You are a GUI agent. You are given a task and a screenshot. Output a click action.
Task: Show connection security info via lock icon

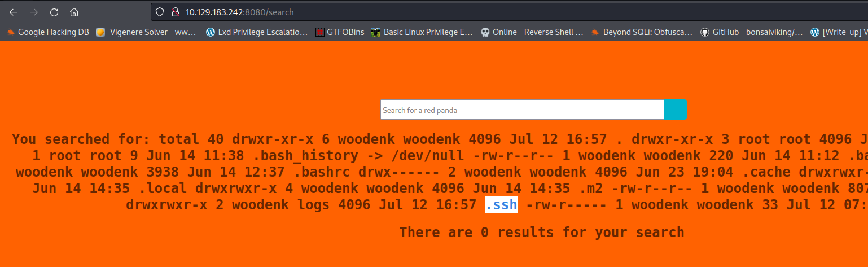[x=175, y=12]
